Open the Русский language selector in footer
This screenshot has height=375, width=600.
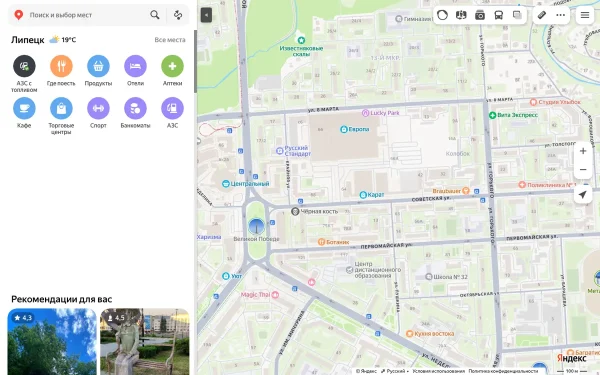[395, 371]
